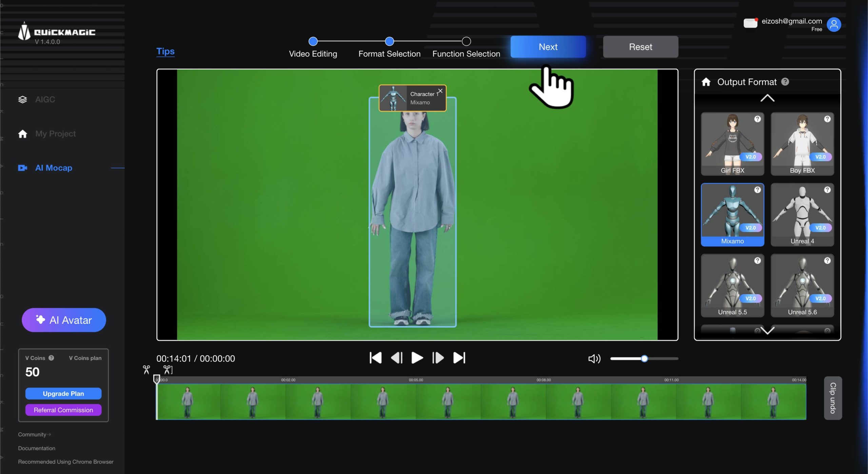Viewport: 868px width, 474px height.
Task: Collapse output formats with up chevron
Action: tap(767, 98)
